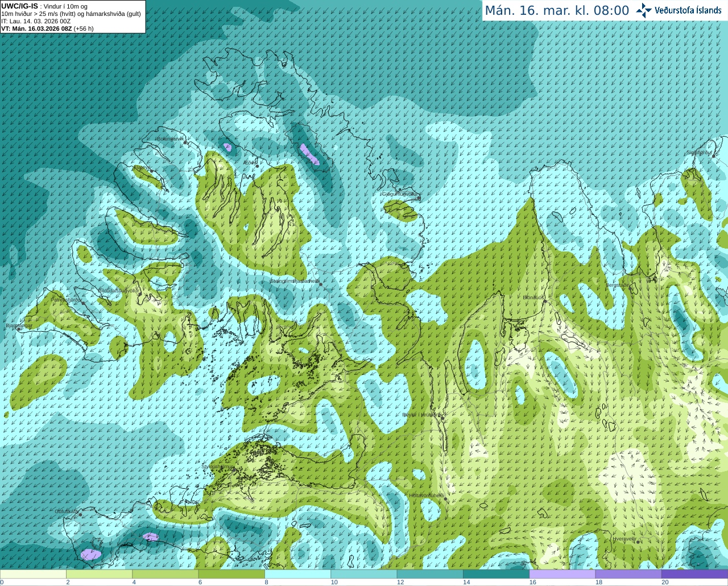The height and width of the screenshot is (586, 728).
Task: Select the Blönduós station label
Action: pyautogui.click(x=534, y=298)
